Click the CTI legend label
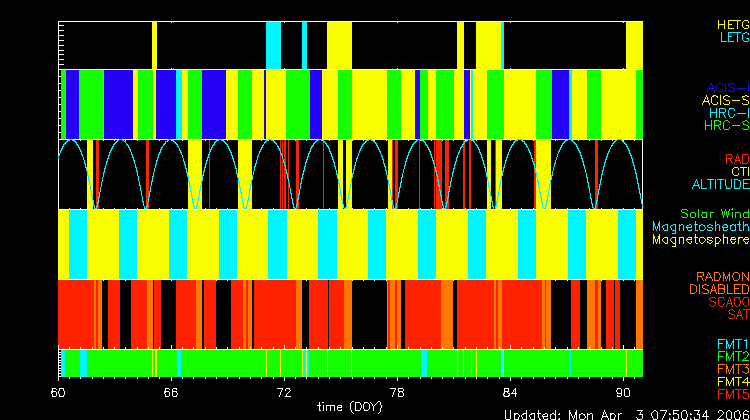The width and height of the screenshot is (750, 420). tap(739, 172)
